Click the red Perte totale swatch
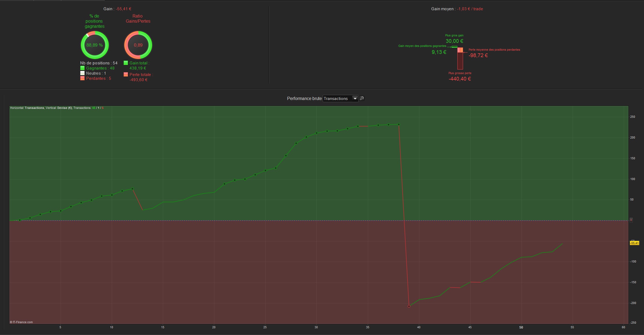Screen dimensions: 644x335 (x=126, y=75)
